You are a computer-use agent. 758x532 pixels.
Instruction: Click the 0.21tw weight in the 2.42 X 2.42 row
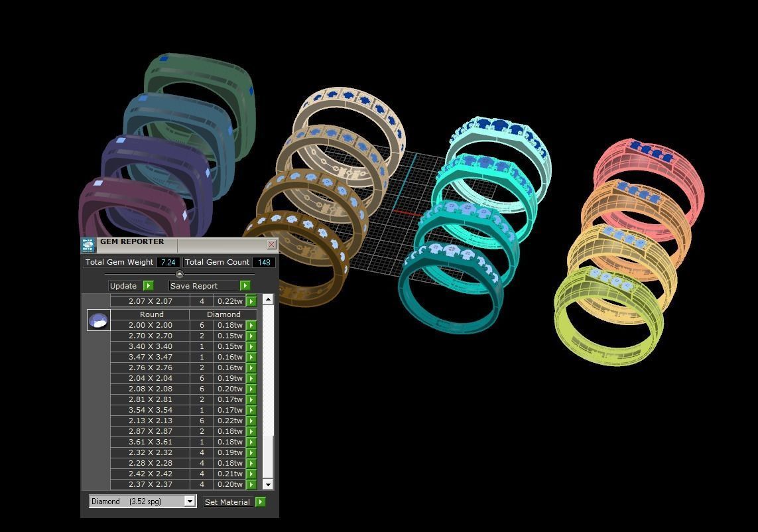click(229, 474)
